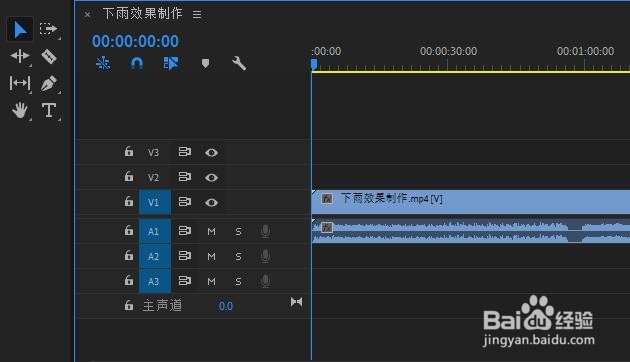The image size is (630, 362).
Task: Solo track A1
Action: coord(238,231)
